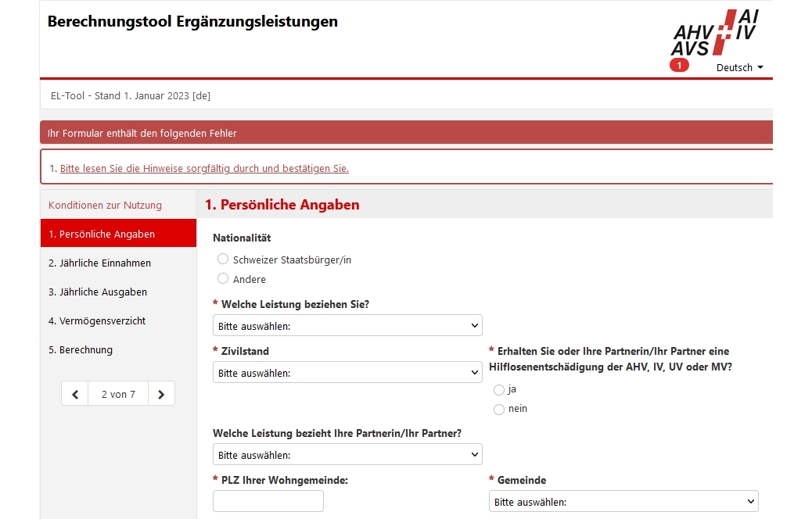Switch to 2. Jährliche Einnahmen
Image resolution: width=812 pixels, height=519 pixels.
tap(99, 263)
